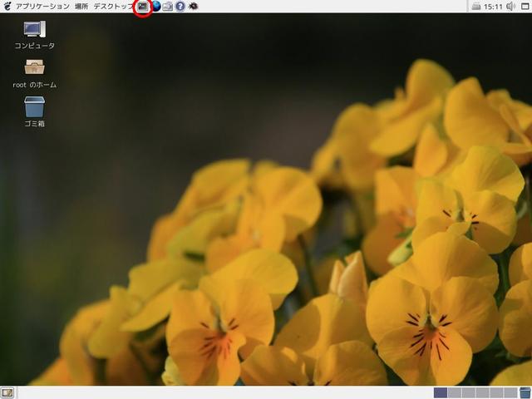Switch to the first active workspace
Image resolution: width=532 pixels, height=399 pixels.
pyautogui.click(x=441, y=392)
